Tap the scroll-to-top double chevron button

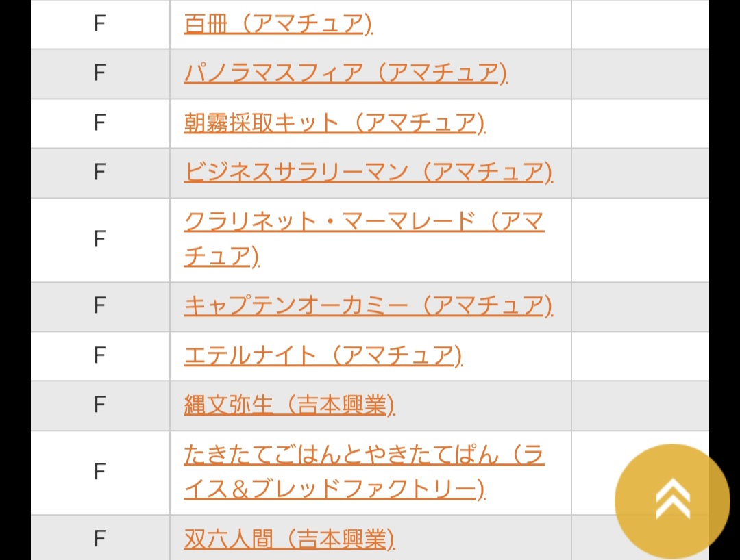[672, 500]
